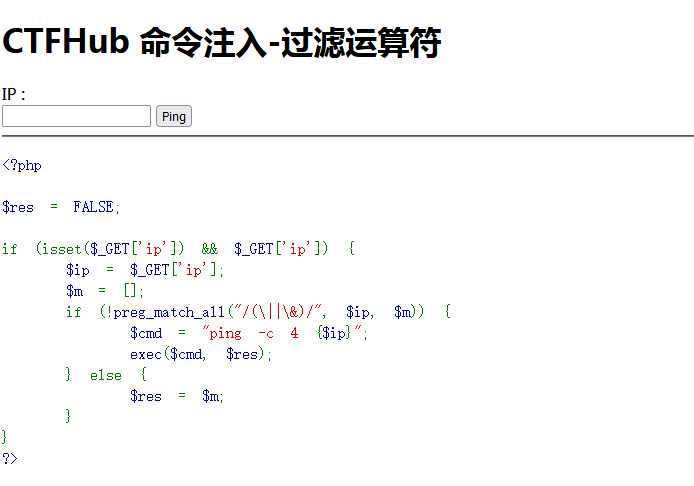Click the "$res = FALSE;" code line
Viewport: 694px width, 486px height.
click(61, 207)
